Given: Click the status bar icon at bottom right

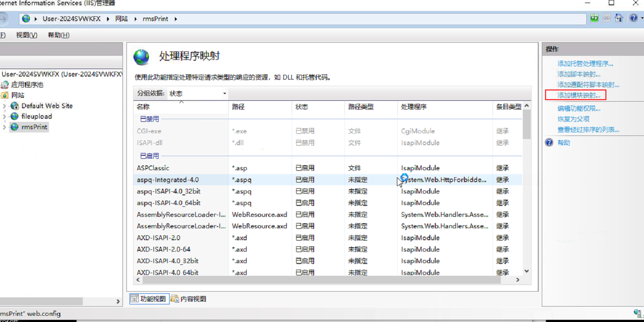Looking at the screenshot, I should [x=638, y=313].
